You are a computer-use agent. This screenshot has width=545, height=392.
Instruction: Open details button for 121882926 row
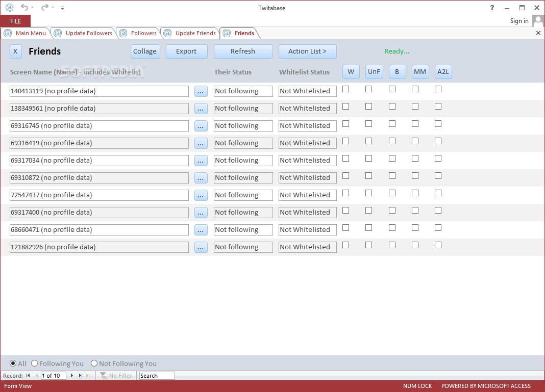tap(201, 248)
